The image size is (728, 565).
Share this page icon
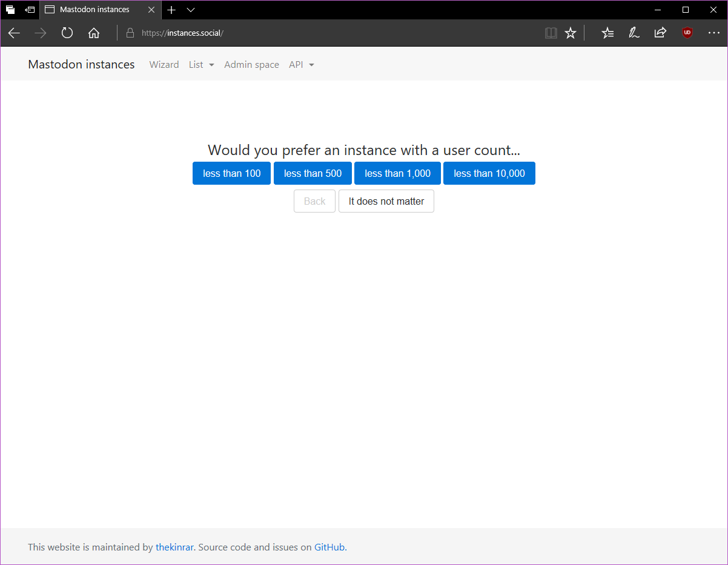click(x=660, y=33)
